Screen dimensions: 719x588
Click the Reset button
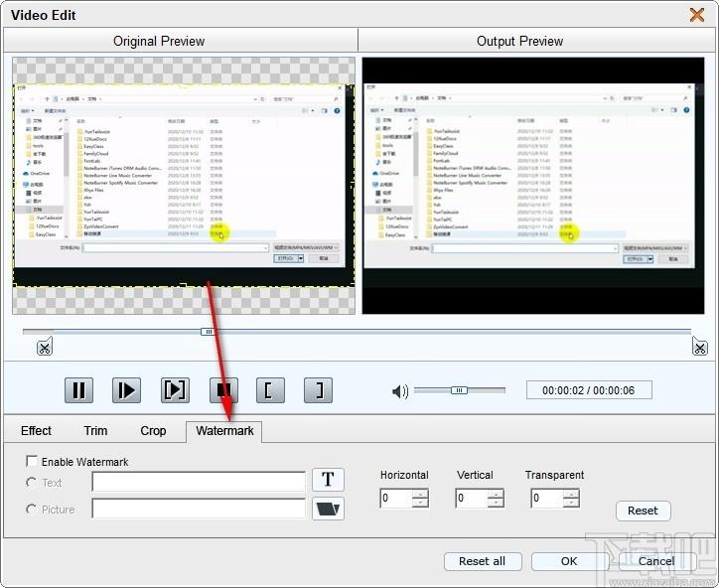pos(643,511)
